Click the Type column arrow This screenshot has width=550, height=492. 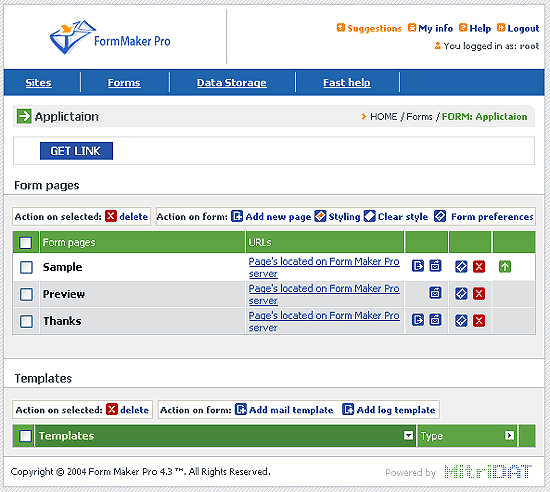pos(509,436)
